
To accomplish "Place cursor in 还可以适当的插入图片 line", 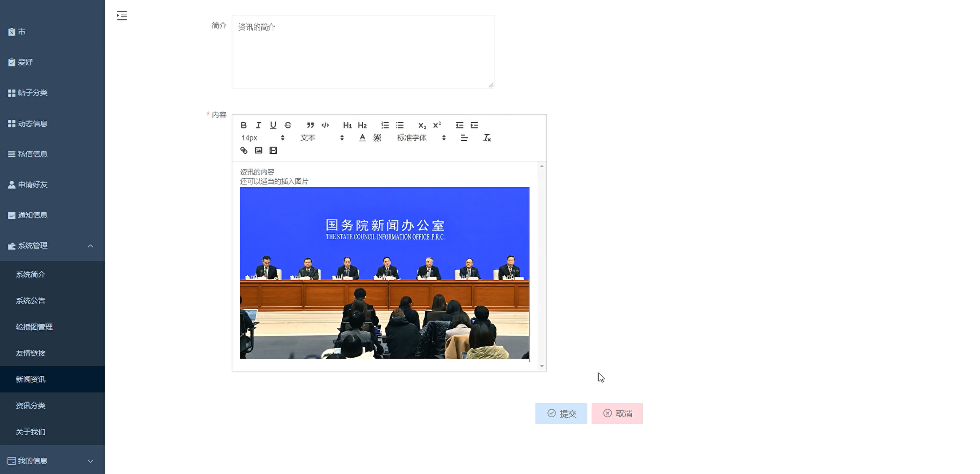I will click(x=274, y=181).
